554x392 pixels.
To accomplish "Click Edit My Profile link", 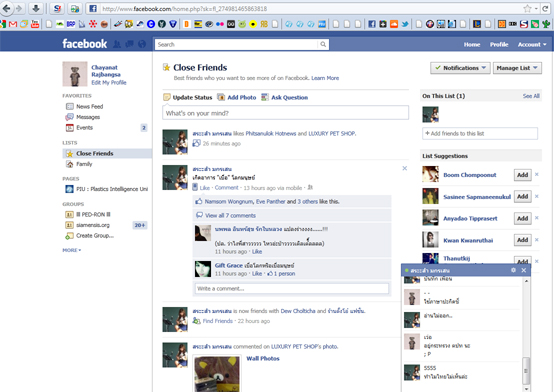I will [109, 83].
